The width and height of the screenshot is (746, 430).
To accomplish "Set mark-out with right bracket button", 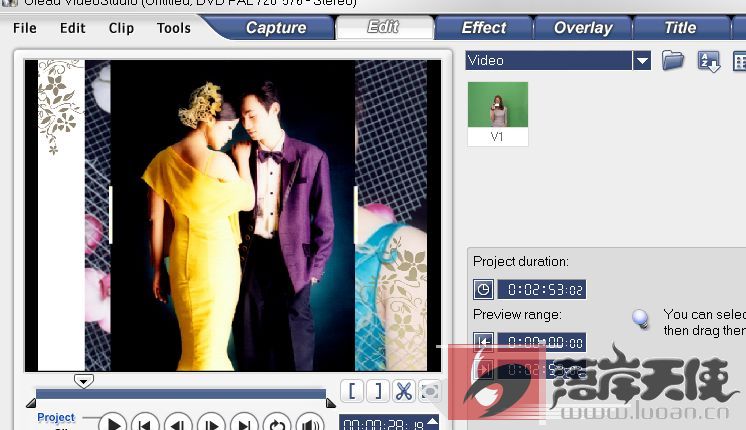I will (378, 391).
